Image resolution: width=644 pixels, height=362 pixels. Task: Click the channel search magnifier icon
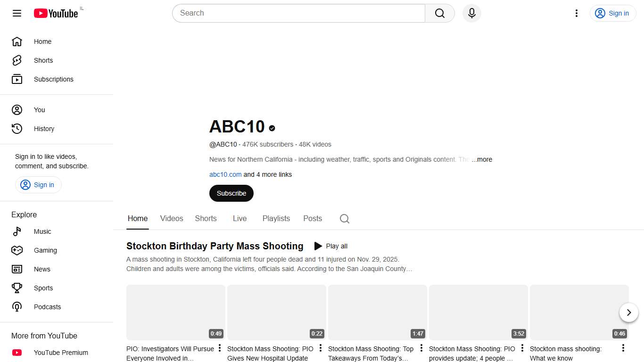(344, 218)
